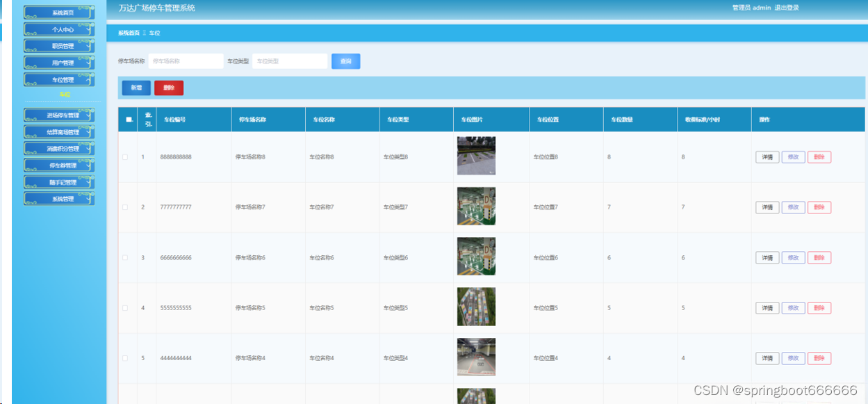Focus the 车位类型 search field

pos(290,61)
